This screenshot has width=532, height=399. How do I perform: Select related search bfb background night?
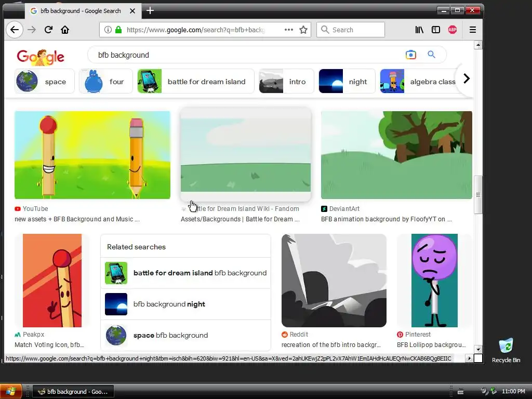(x=185, y=304)
